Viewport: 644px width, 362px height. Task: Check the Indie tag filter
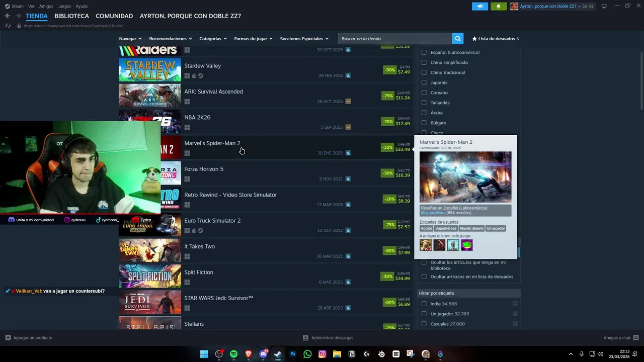point(424,304)
